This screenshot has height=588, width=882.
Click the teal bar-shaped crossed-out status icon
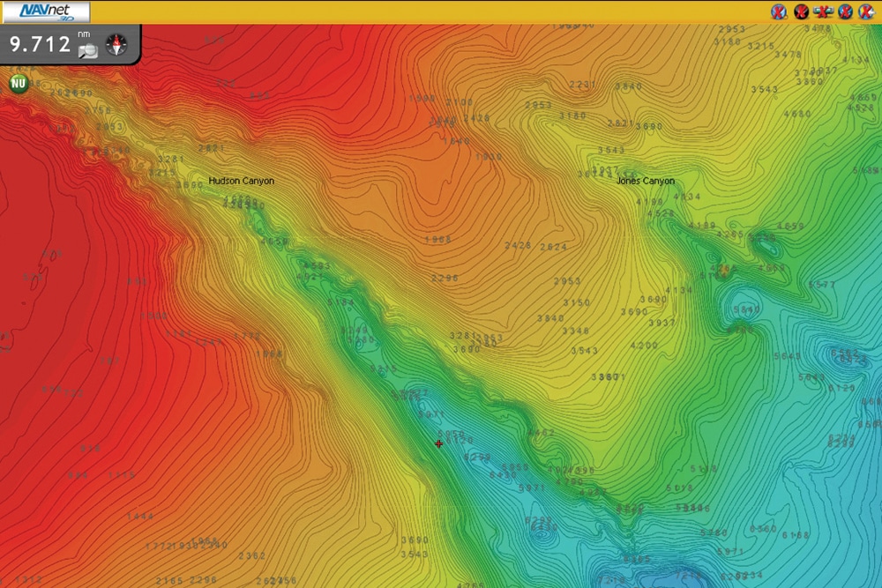pyautogui.click(x=823, y=11)
